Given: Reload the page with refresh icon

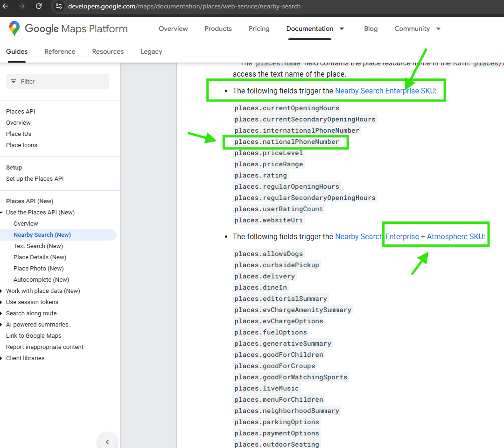Looking at the screenshot, I should [x=39, y=6].
